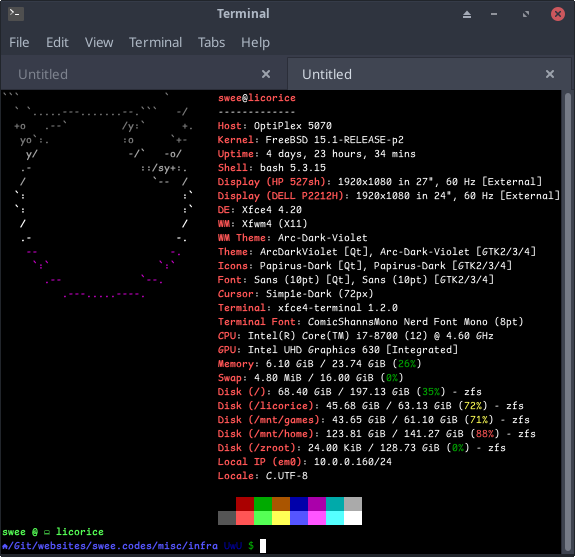Click the Disk (/licorice) line

[x=370, y=406]
